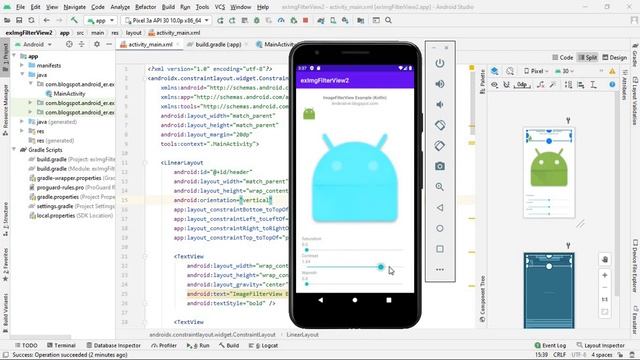Open the Tools menu
Viewport: 640px width, 360px height.
pos(202,7)
